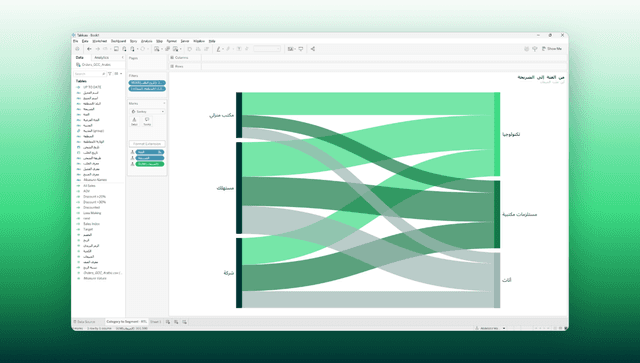Screen dimensions: 640x363
Task: Click the Search fields input box
Action: point(90,73)
